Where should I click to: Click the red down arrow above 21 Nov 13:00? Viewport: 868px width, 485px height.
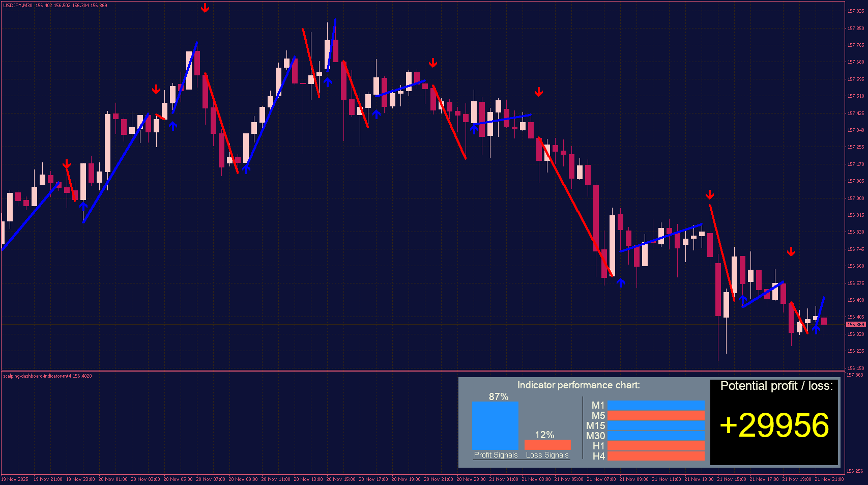(710, 194)
